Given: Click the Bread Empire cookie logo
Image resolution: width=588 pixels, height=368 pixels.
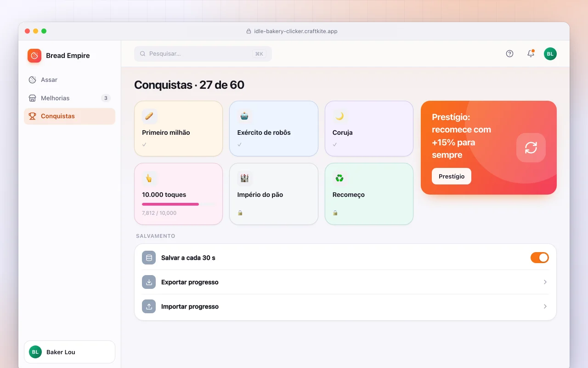Looking at the screenshot, I should tap(34, 56).
